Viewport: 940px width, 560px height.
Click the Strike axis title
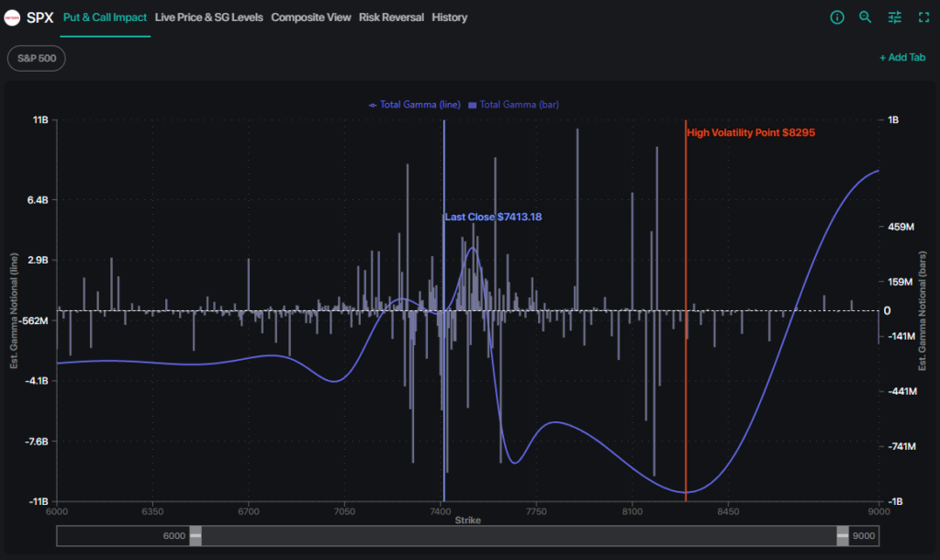click(x=467, y=520)
